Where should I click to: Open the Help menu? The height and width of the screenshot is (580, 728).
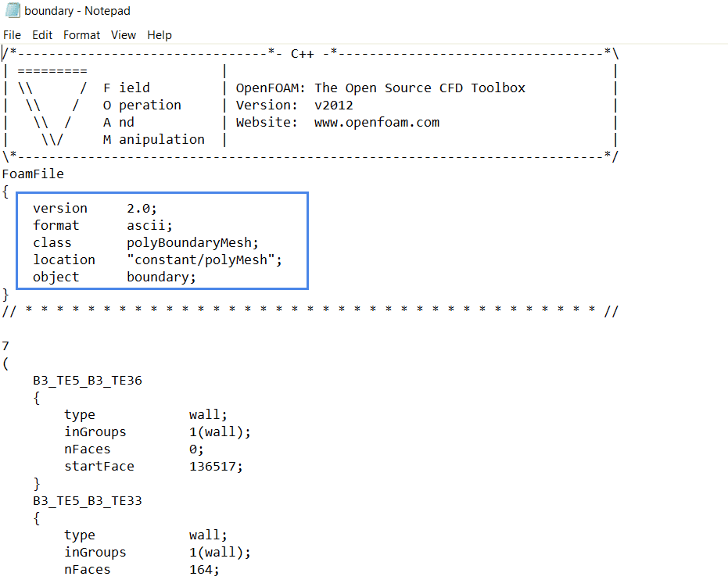point(160,35)
